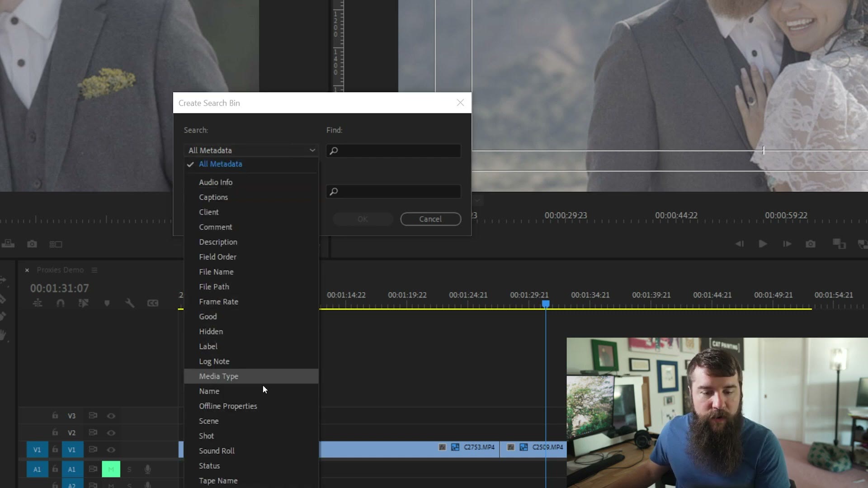The width and height of the screenshot is (868, 488).
Task: Unmute the A1 track green M button
Action: [x=111, y=469]
